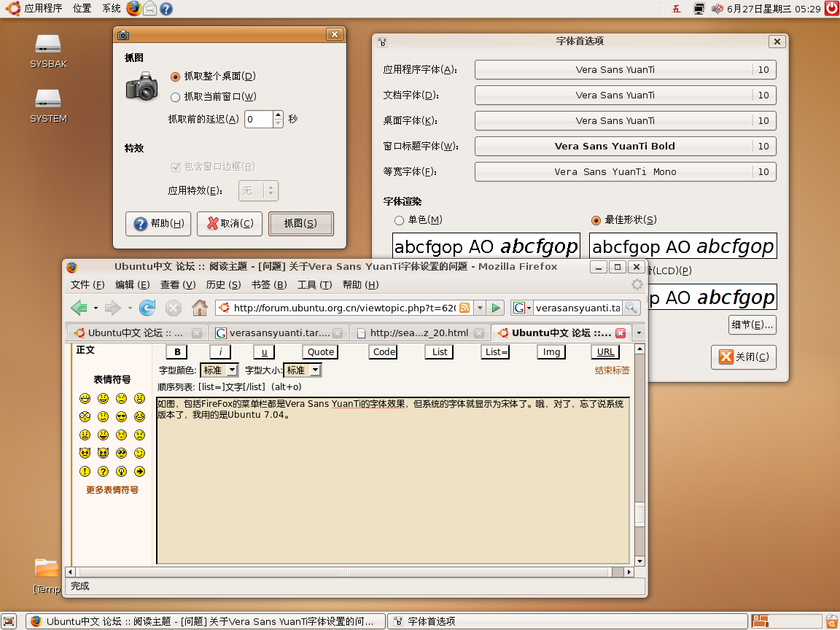Open the Firefox History menu

[x=223, y=285]
